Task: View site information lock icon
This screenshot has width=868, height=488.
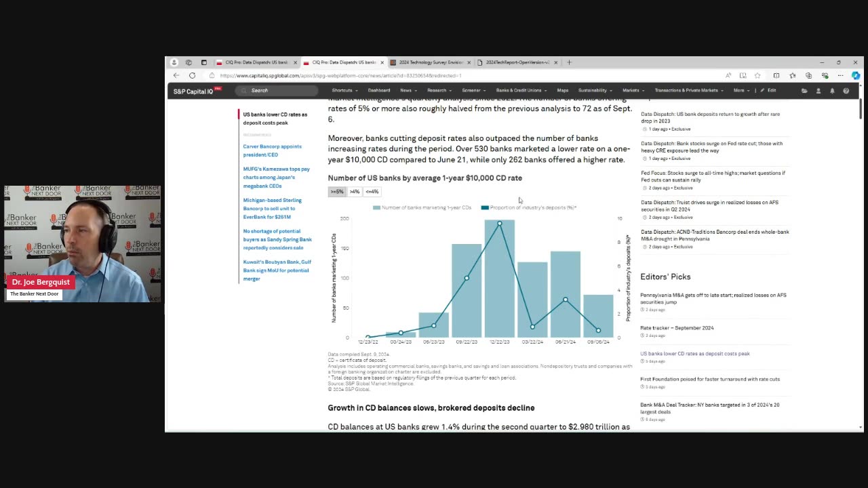Action: (212, 75)
